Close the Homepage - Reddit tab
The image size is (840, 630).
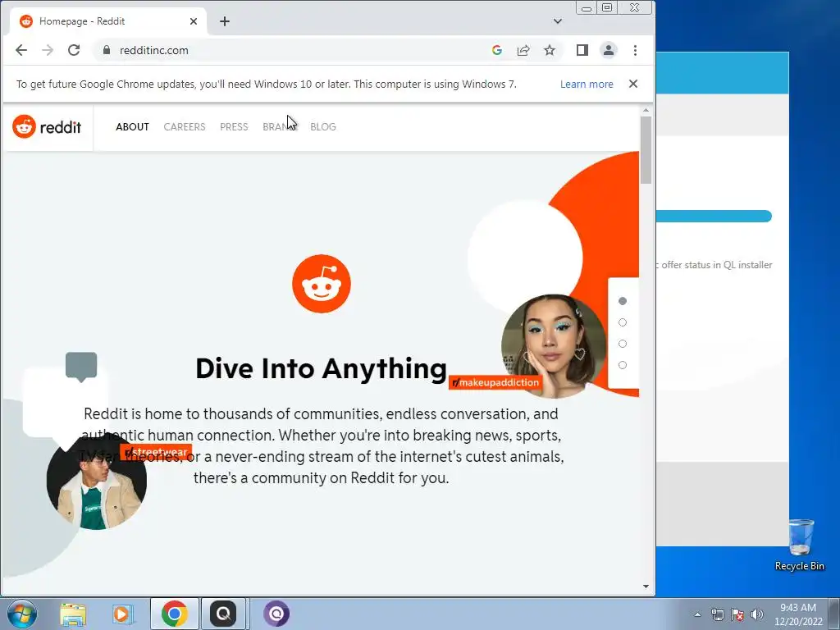tap(194, 21)
